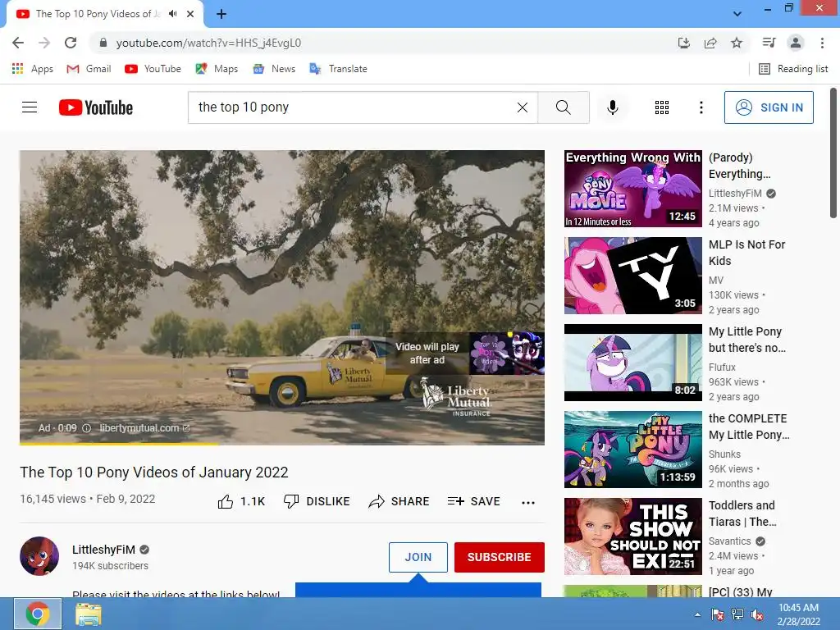Reload the YouTube page
Screen dimensions: 840x630
pos(71,43)
